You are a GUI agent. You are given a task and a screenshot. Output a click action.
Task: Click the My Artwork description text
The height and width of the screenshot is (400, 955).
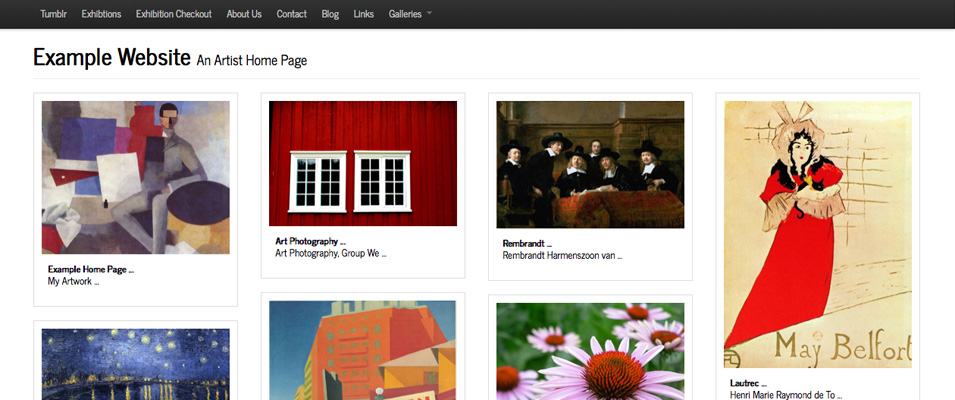73,281
